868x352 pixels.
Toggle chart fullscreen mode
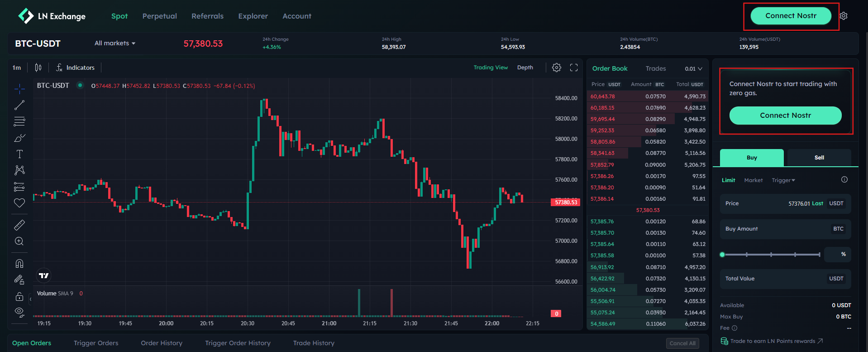tap(574, 68)
